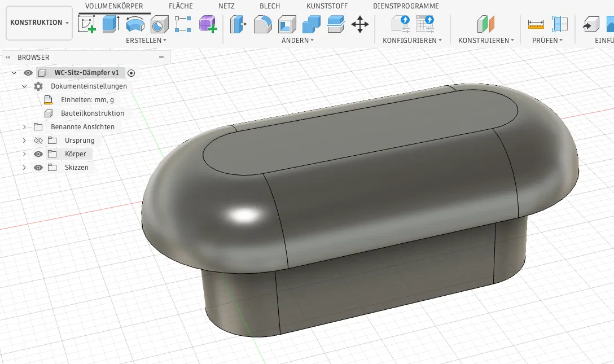Click the flat oval top face of model
Screen dimensions: 614x364
360,132
